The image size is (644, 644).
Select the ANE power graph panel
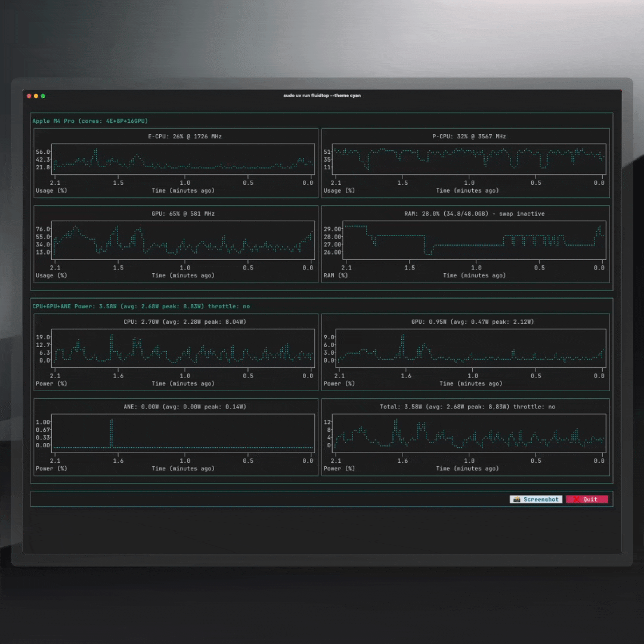click(x=176, y=434)
